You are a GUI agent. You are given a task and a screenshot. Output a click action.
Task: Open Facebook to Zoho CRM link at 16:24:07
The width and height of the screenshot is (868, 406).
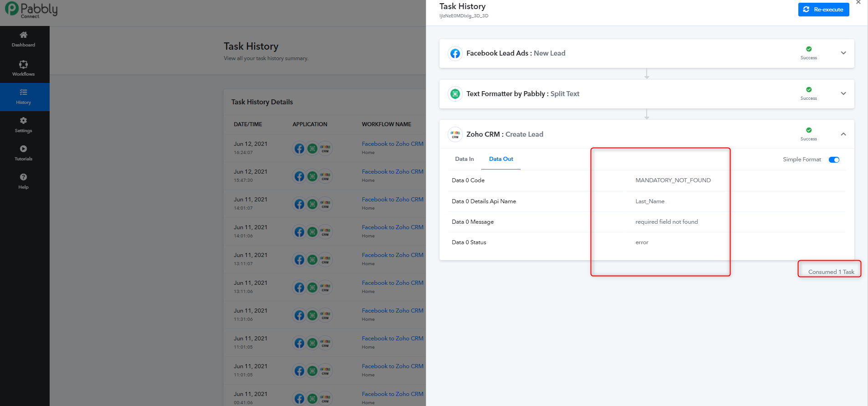tap(393, 144)
